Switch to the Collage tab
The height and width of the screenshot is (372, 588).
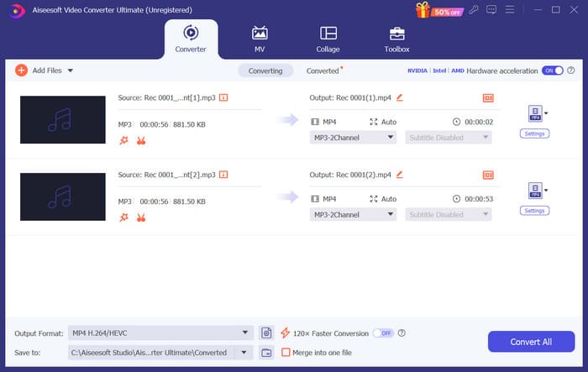click(x=328, y=39)
